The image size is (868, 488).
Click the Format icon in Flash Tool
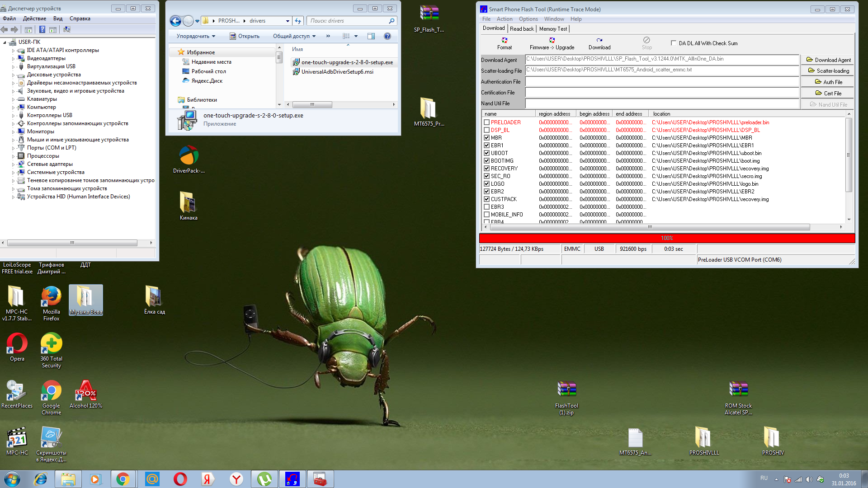coord(505,41)
